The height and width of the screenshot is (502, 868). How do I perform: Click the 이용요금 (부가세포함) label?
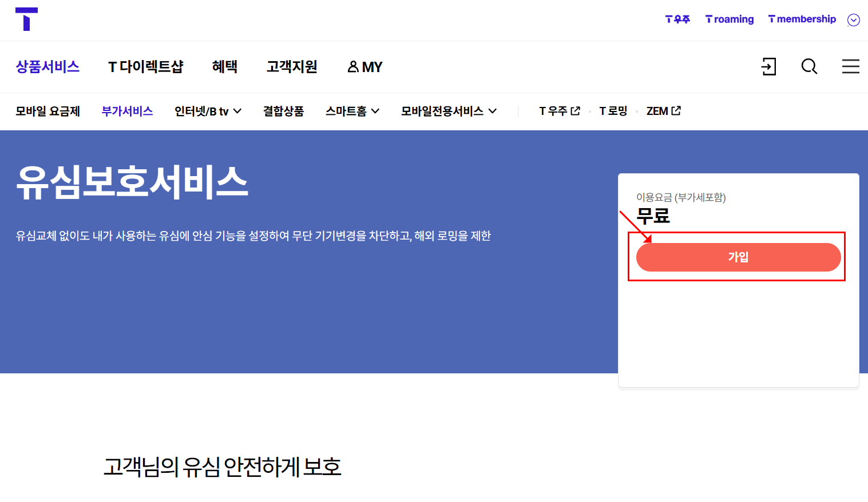(681, 197)
